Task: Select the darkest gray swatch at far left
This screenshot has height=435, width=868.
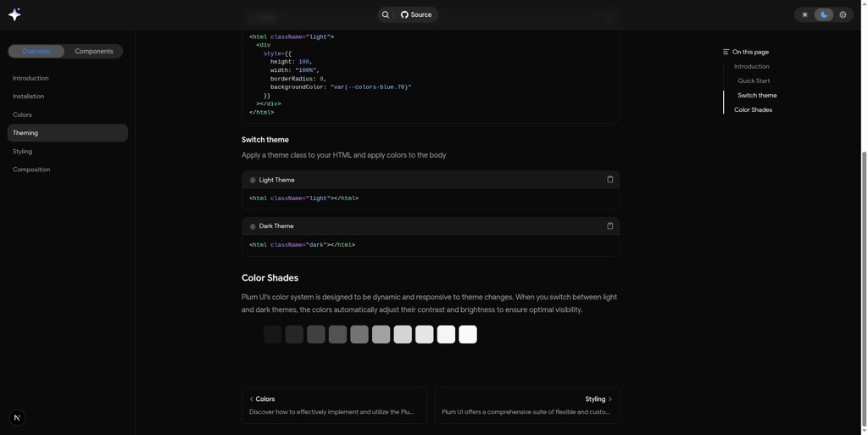Action: [x=272, y=334]
